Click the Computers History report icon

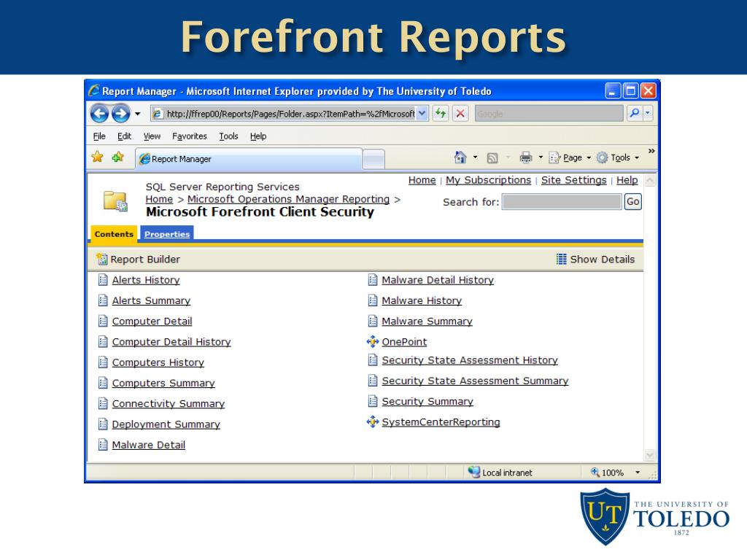tap(103, 362)
